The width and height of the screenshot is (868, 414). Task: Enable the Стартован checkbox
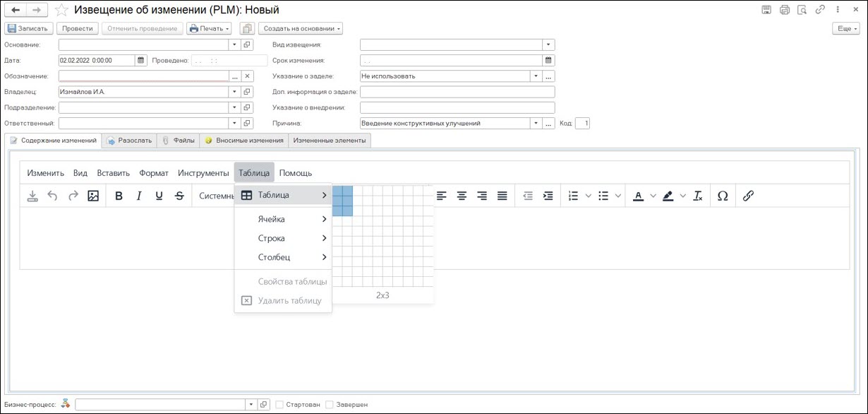(280, 405)
